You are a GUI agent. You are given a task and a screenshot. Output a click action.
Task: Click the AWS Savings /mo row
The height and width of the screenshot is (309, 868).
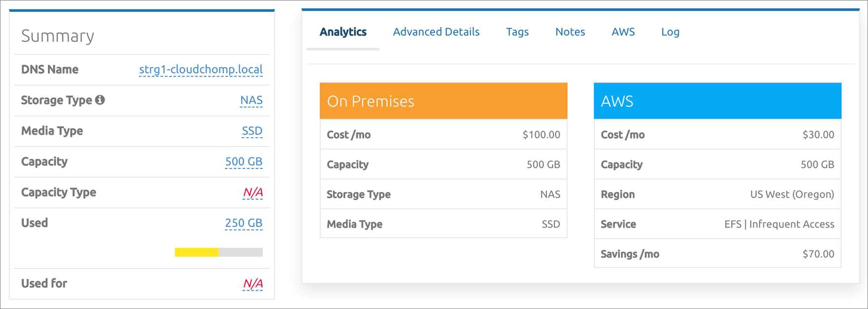tap(717, 254)
